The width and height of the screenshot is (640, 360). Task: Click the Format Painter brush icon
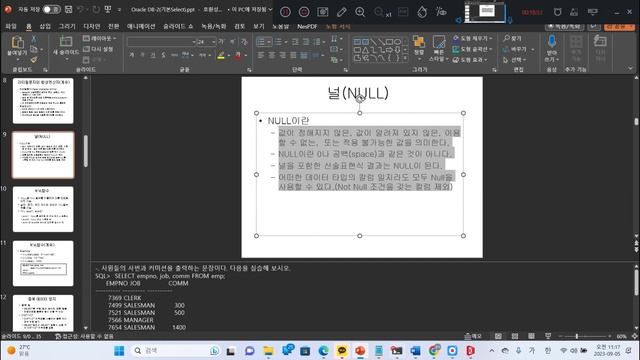34,60
